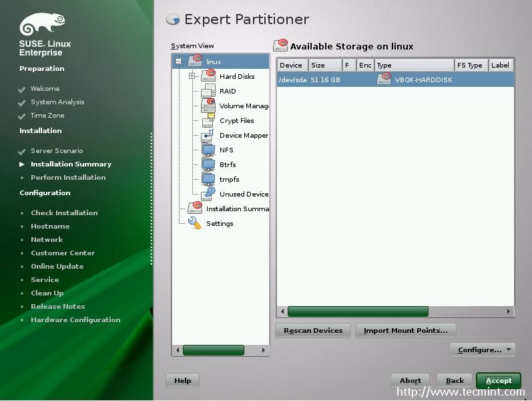Click the Crypt Files icon
The height and width of the screenshot is (401, 532).
click(x=208, y=120)
